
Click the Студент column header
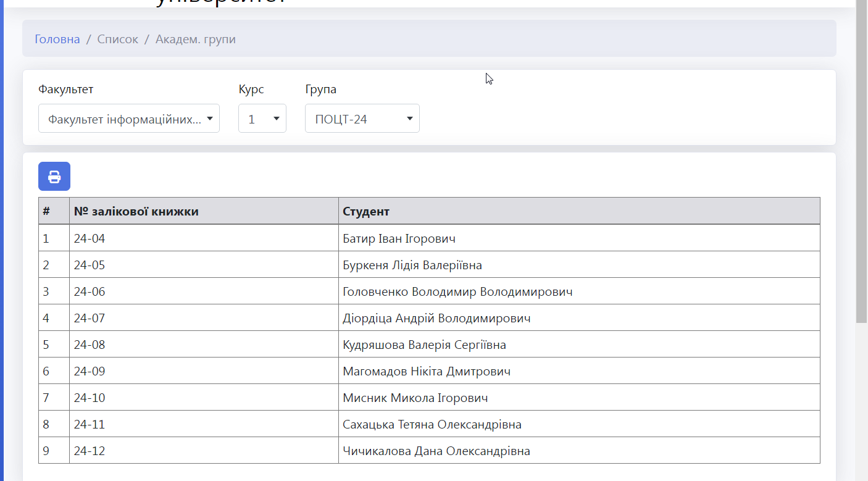(x=366, y=211)
